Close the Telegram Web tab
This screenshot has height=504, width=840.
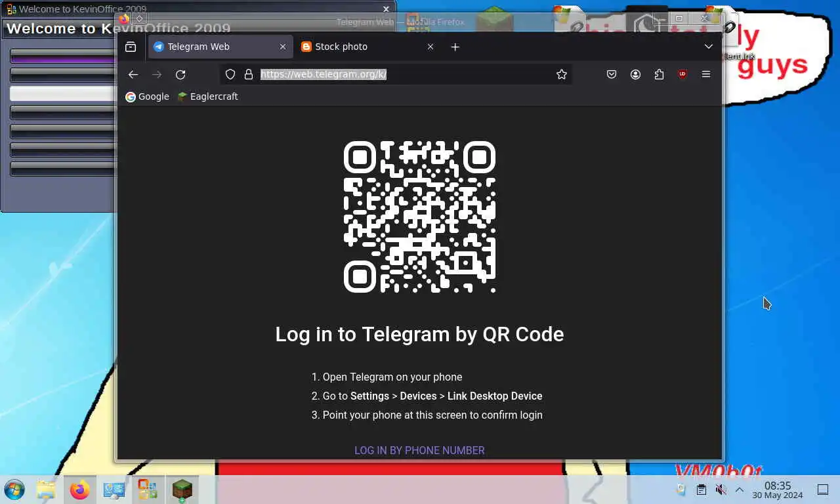[283, 47]
